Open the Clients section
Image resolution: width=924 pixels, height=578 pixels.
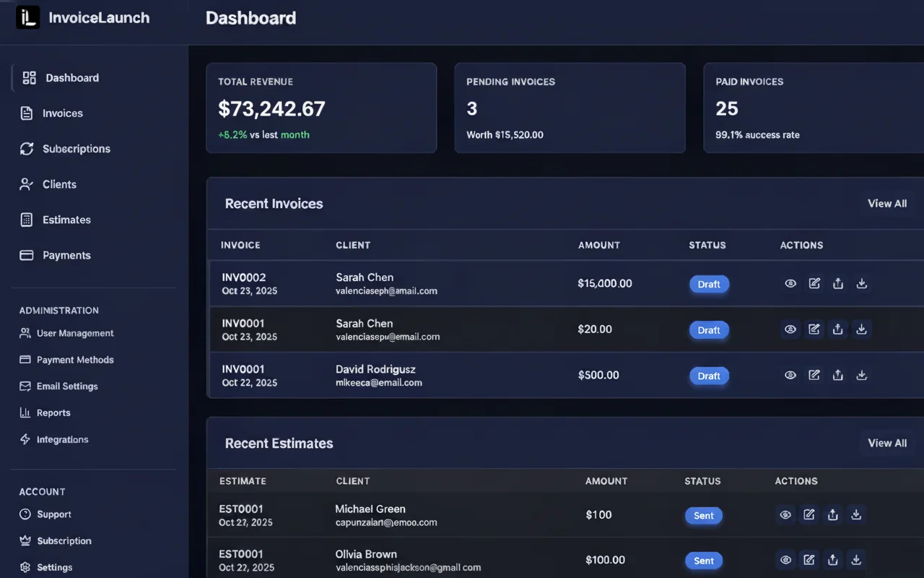coord(61,184)
